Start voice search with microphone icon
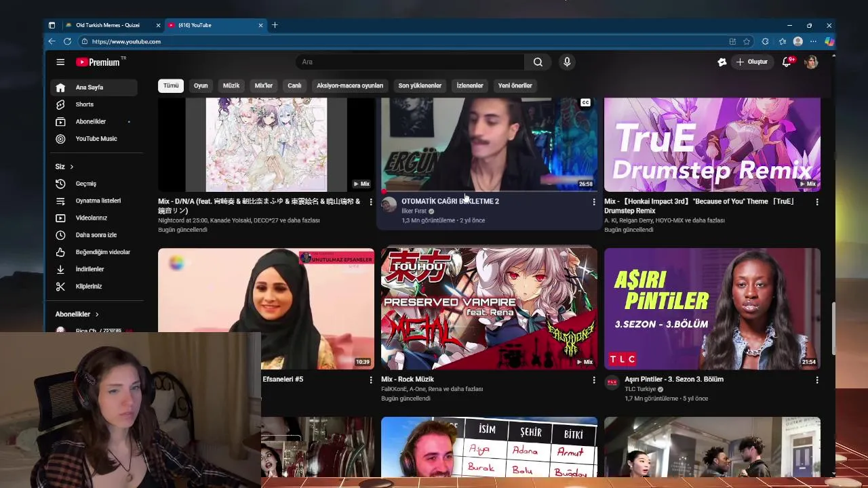 [x=567, y=62]
